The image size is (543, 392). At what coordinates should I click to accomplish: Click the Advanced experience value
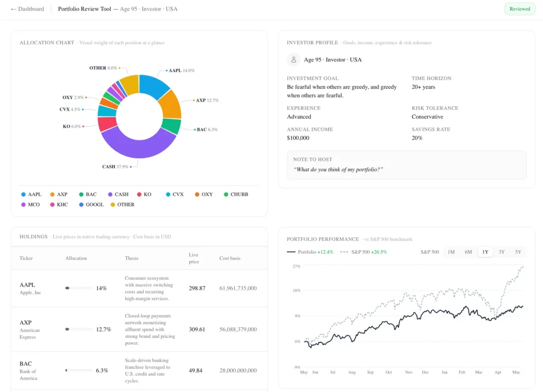click(299, 117)
